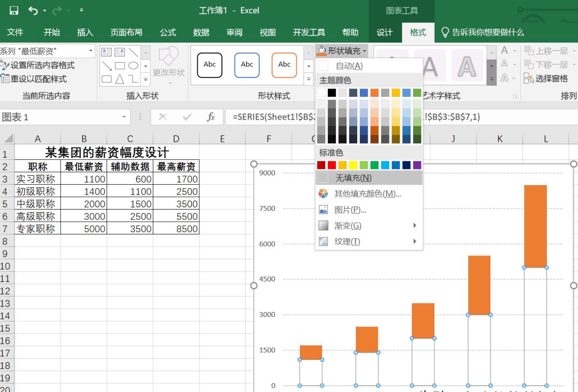Select cell with 专家职称
The height and width of the screenshot is (392, 578).
point(38,229)
